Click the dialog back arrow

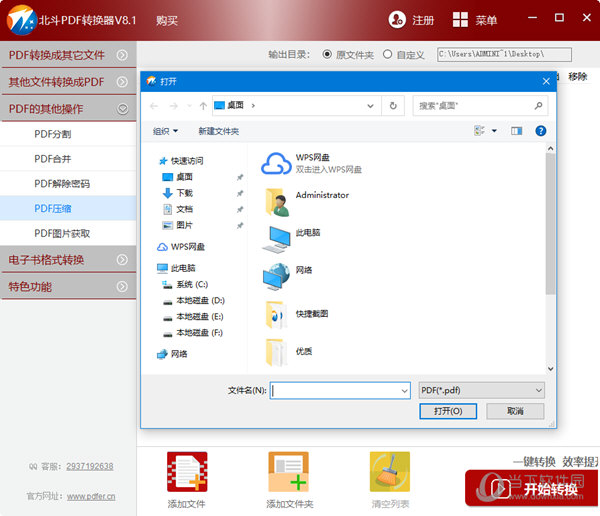[x=154, y=106]
